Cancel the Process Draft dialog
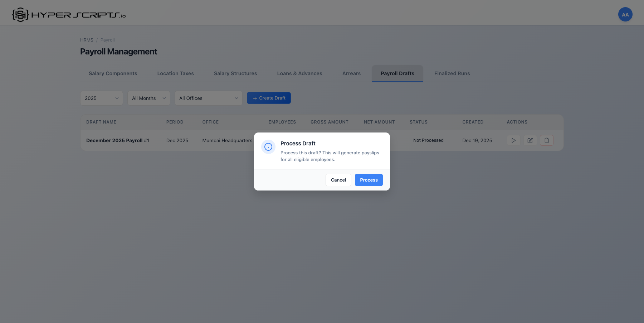Viewport: 644px width, 323px height. [338, 180]
